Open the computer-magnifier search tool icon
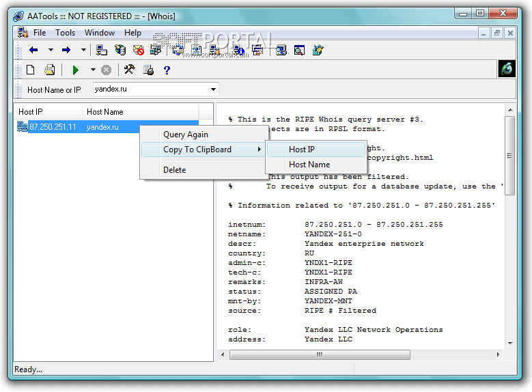Viewport: 532px width, 392px height. pyautogui.click(x=281, y=51)
